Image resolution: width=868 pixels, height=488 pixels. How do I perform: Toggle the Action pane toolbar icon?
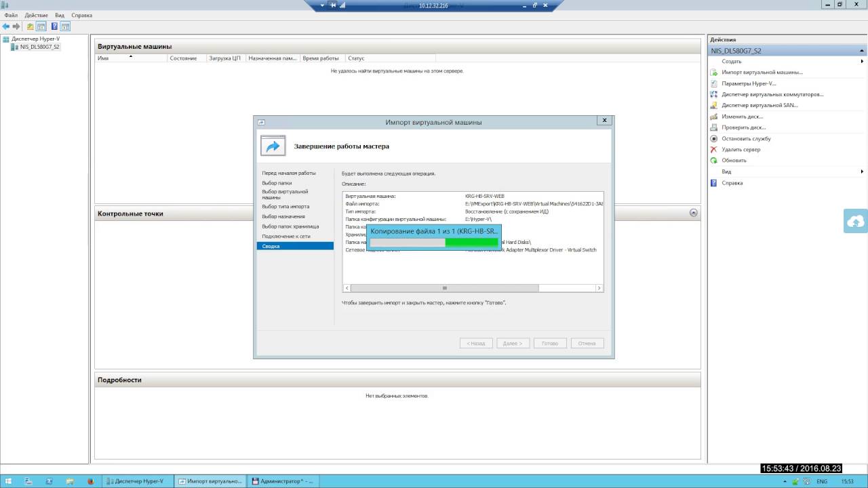pyautogui.click(x=65, y=26)
